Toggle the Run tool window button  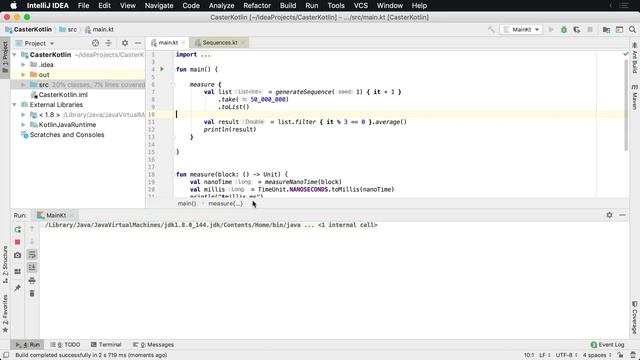tap(28, 345)
